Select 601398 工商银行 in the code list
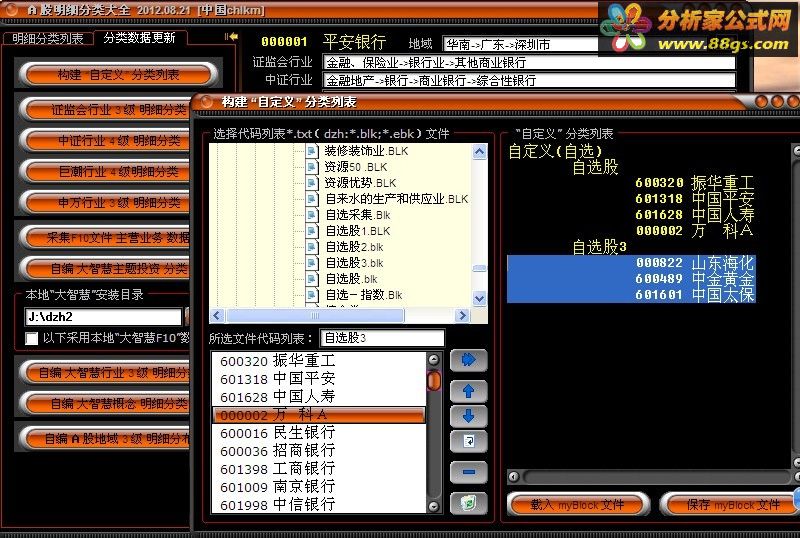Screen dimensions: 800x538 tap(318, 469)
